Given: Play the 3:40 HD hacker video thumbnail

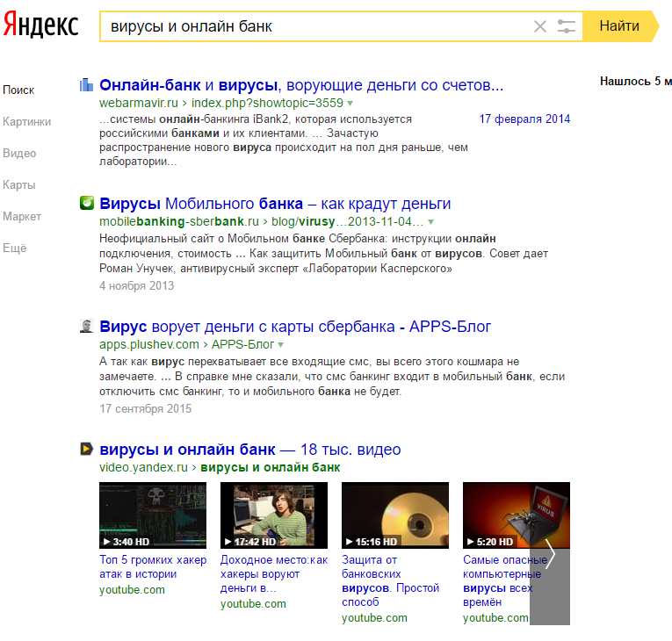Looking at the screenshot, I should (153, 515).
